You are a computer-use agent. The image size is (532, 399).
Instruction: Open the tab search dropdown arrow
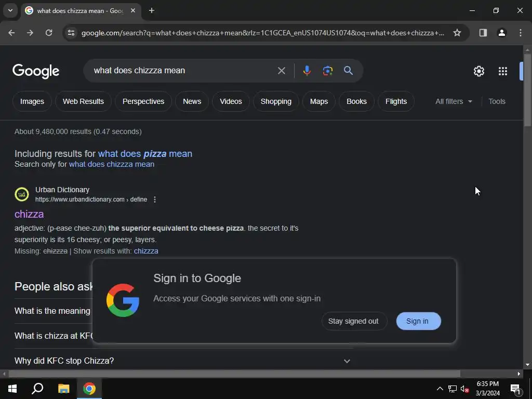(x=10, y=10)
